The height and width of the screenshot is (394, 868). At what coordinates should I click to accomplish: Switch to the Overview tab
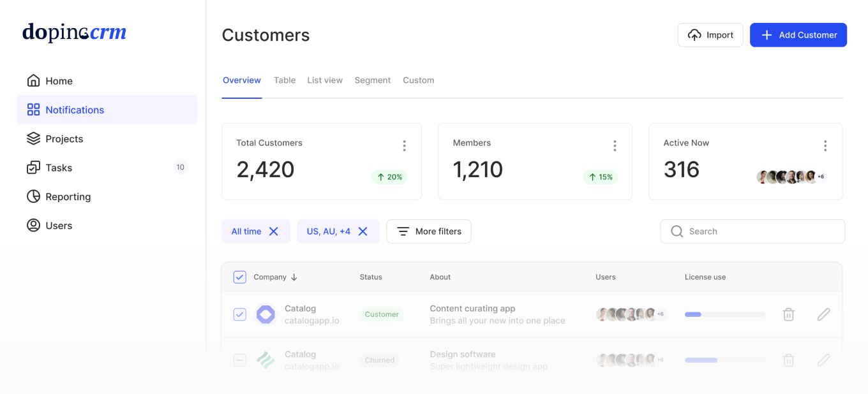pyautogui.click(x=242, y=80)
